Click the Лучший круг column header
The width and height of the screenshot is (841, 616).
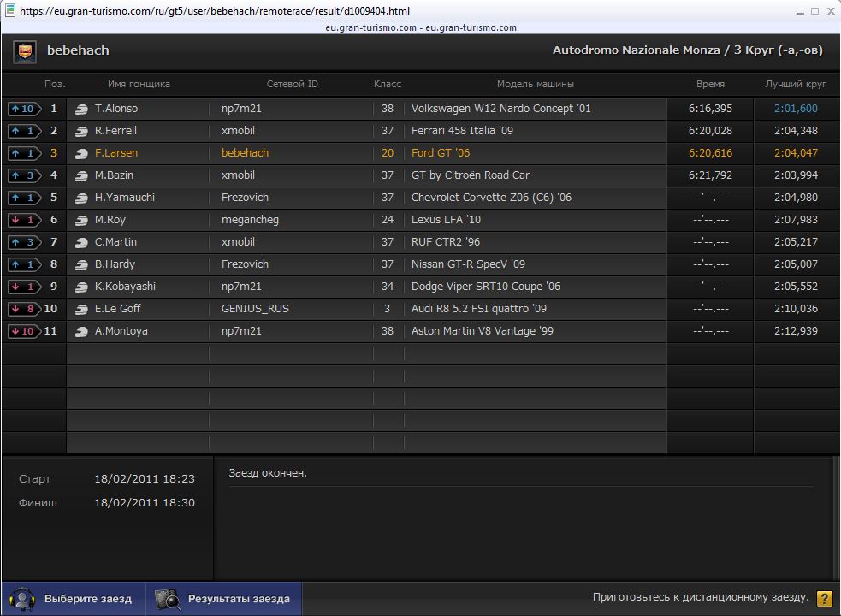click(x=796, y=84)
